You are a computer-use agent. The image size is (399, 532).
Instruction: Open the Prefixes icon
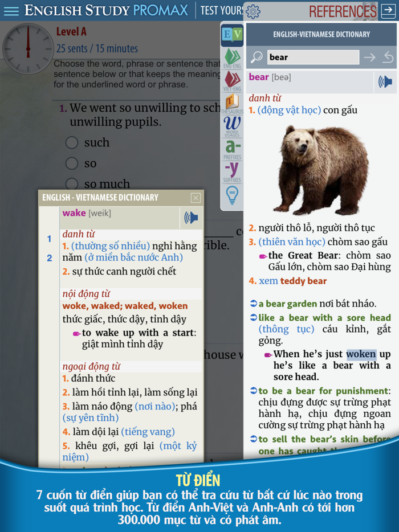click(x=232, y=149)
